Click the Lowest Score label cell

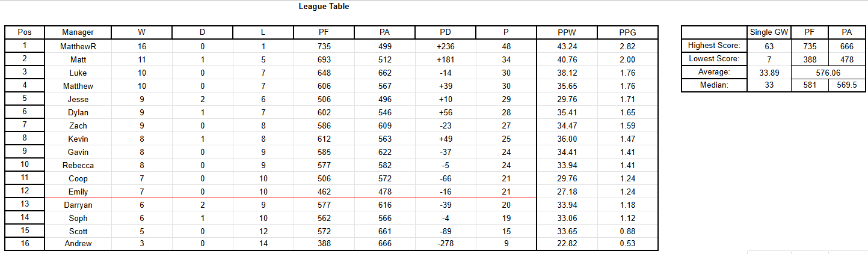pyautogui.click(x=714, y=59)
